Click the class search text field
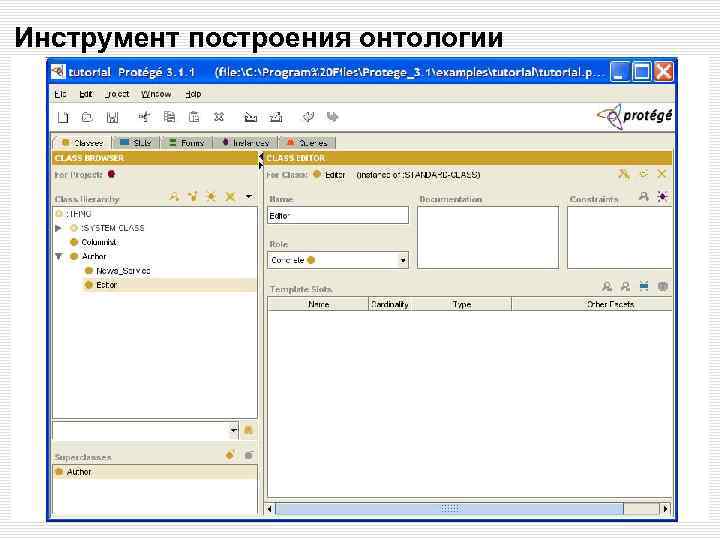The width and height of the screenshot is (720, 540). point(141,430)
